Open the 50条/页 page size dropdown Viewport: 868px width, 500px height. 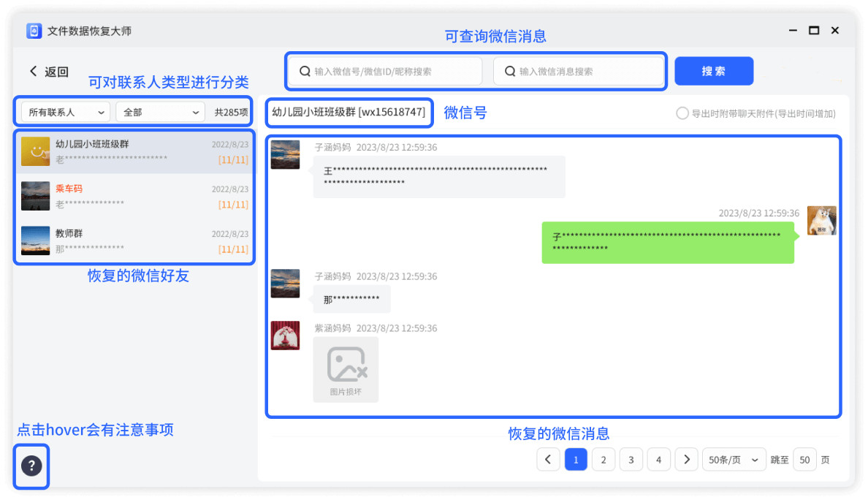pyautogui.click(x=734, y=459)
